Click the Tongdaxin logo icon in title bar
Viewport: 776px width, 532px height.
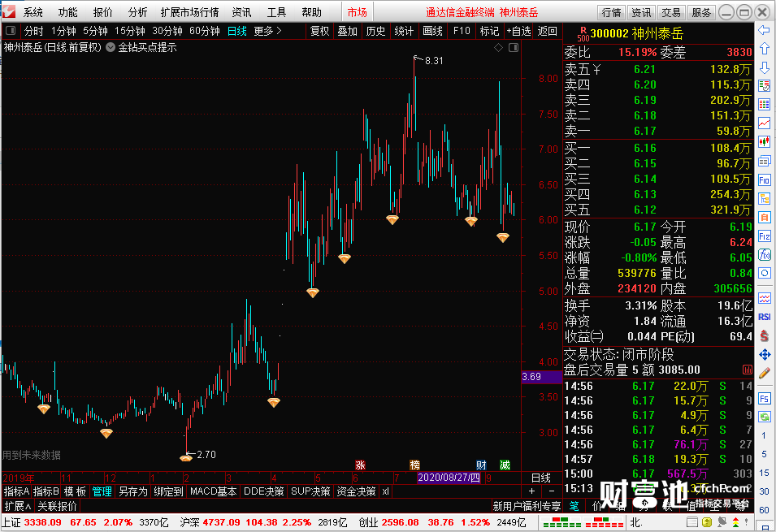tap(9, 12)
